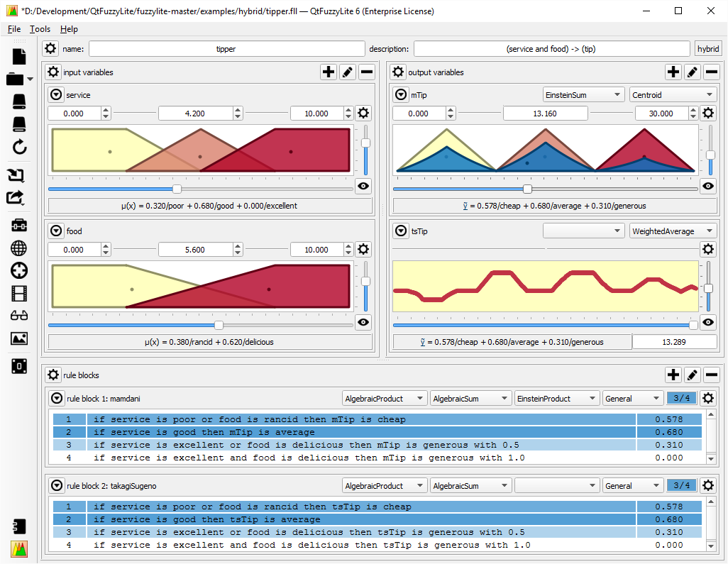Toggle the eye icon for service variable
Viewport: 728px width, 564px height.
[363, 186]
